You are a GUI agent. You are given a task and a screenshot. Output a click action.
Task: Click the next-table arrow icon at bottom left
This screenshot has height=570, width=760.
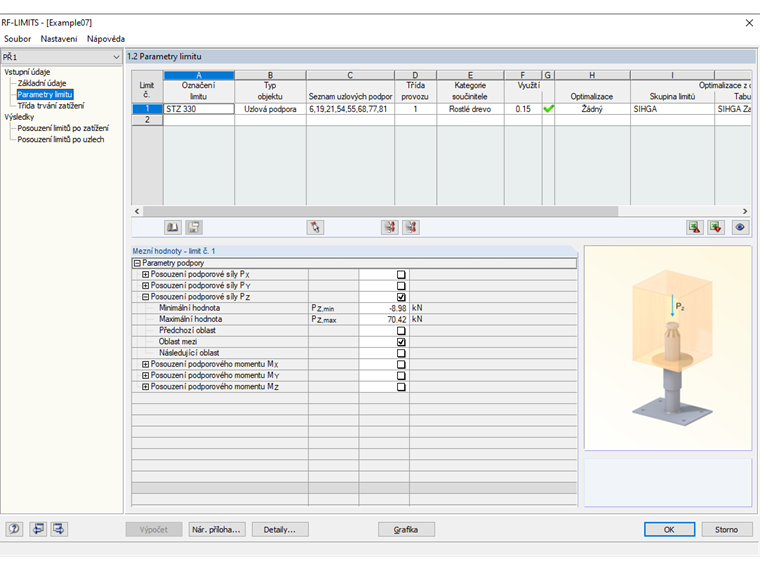pos(59,529)
